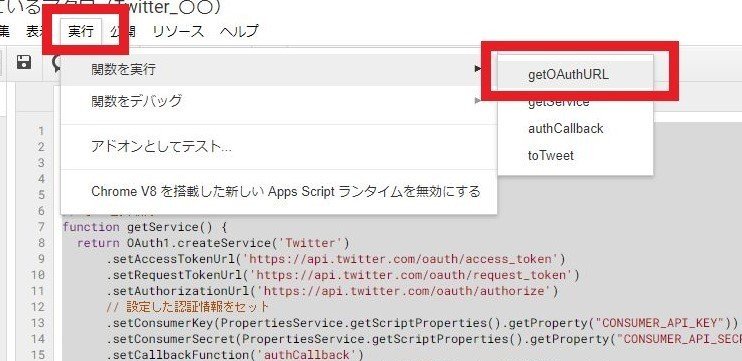
Task: Click the setAuthorizationUrl code line
Action: point(332,291)
